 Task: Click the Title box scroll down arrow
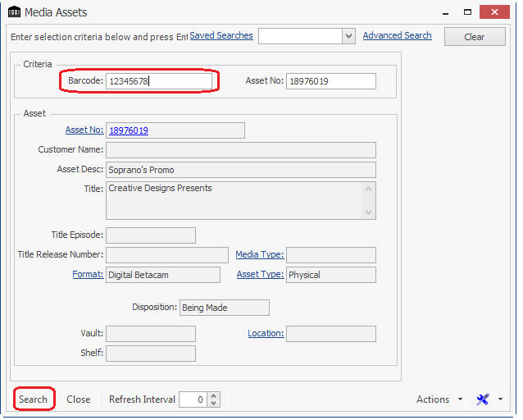tap(368, 212)
